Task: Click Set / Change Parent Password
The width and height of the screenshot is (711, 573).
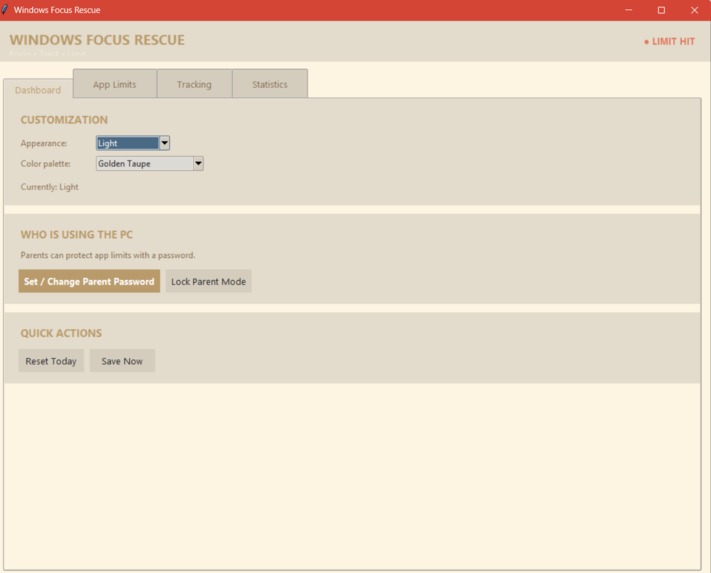Action: (x=89, y=281)
